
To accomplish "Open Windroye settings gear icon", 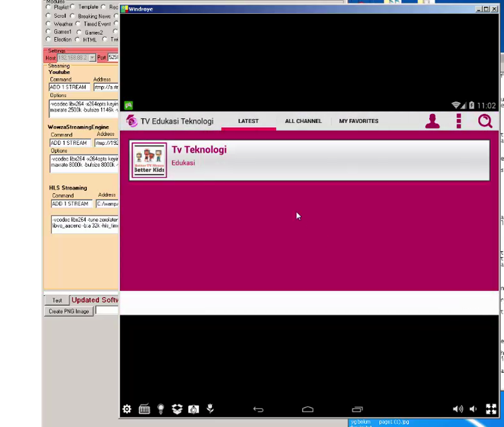I will [127, 409].
